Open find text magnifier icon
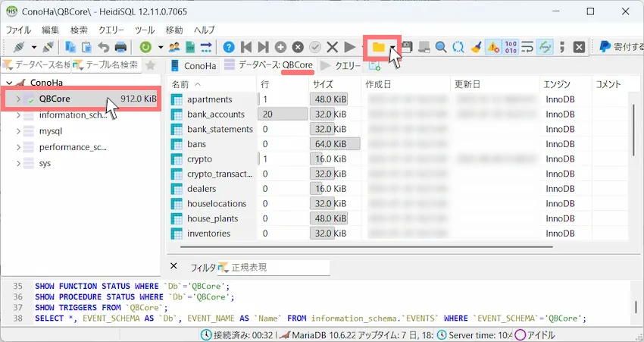Image resolution: width=644 pixels, height=342 pixels. (441, 47)
